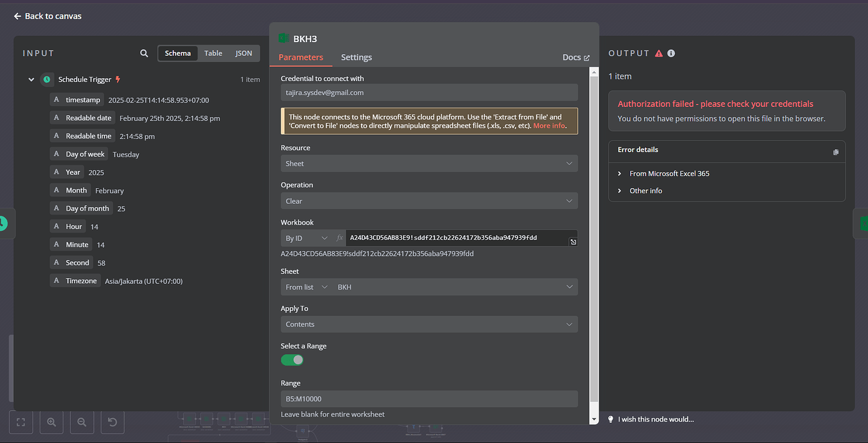Click the output info circle icon
Screen dimensions: 868x443
tap(671, 53)
